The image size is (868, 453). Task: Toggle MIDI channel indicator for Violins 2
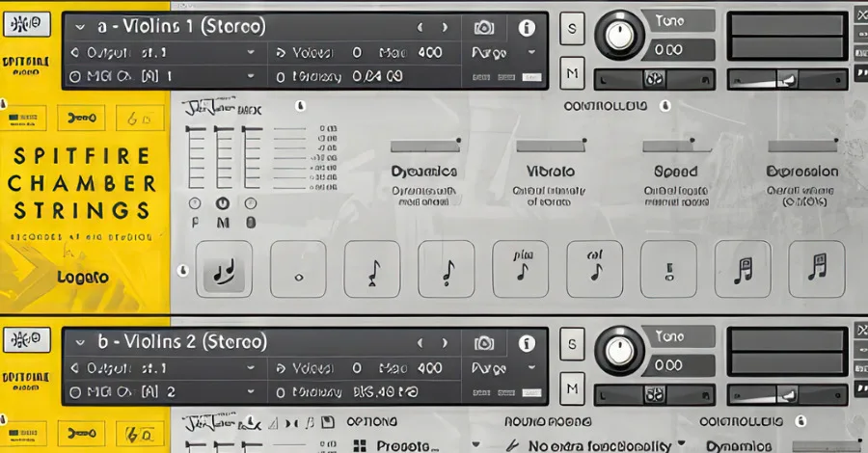pyautogui.click(x=74, y=392)
